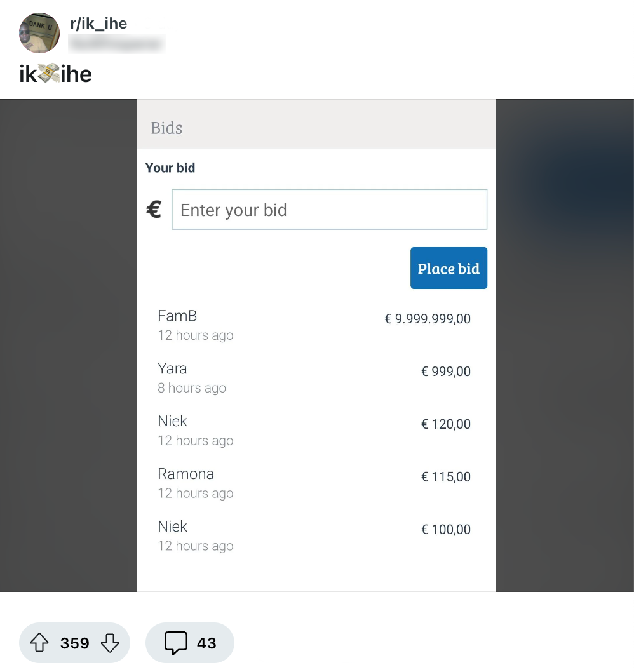Click the € 9.999.999,00 bid amount

pyautogui.click(x=428, y=319)
